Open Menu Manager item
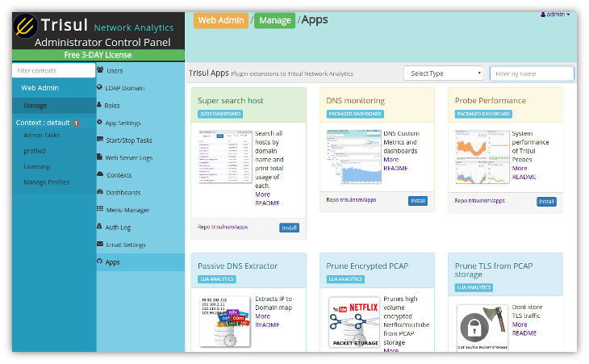The image size is (589, 364). click(140, 210)
